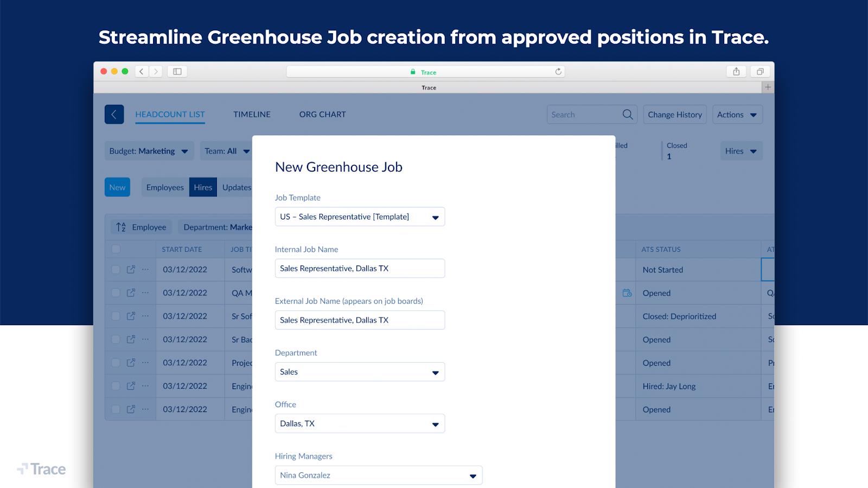This screenshot has height=488, width=868.
Task: Reload the Trace page
Action: [x=558, y=72]
